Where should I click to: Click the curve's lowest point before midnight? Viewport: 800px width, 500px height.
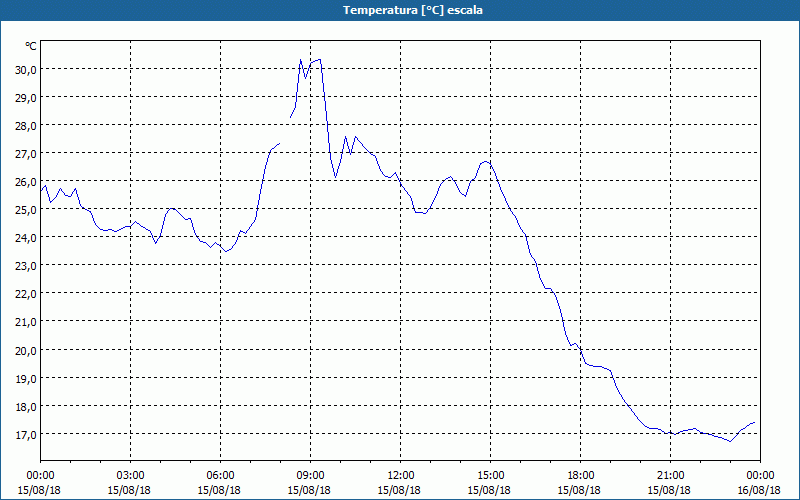pos(730,441)
